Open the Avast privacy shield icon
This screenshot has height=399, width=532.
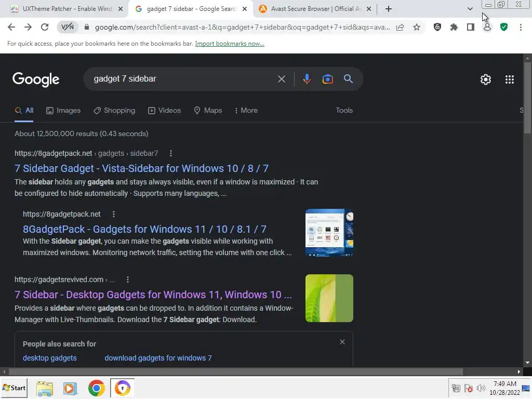(x=437, y=27)
